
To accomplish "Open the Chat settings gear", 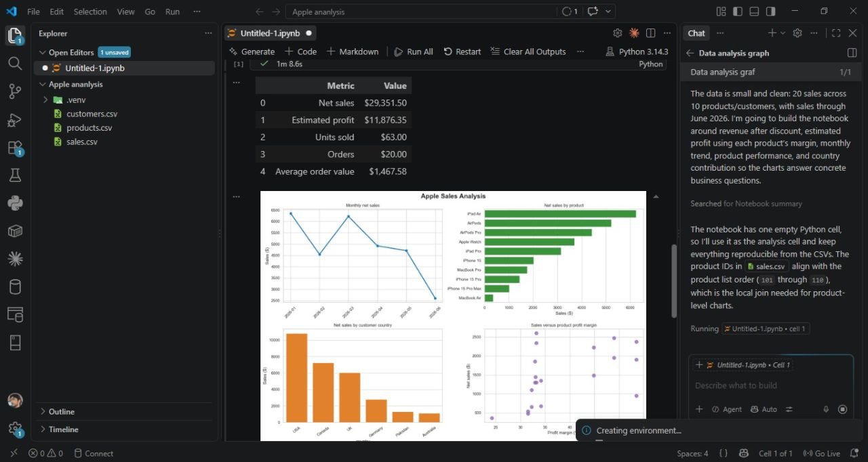I will (797, 33).
